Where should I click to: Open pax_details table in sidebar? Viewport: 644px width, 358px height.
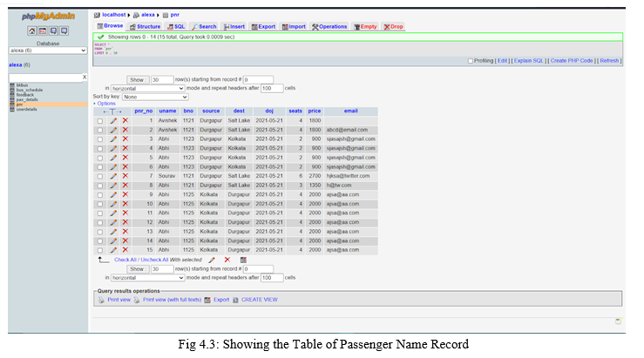coord(27,100)
